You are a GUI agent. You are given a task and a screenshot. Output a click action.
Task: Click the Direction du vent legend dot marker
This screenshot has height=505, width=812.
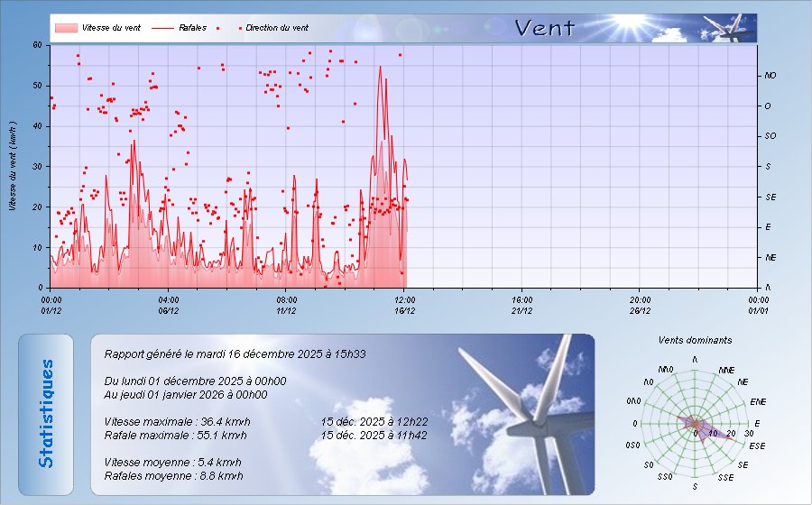[240, 28]
